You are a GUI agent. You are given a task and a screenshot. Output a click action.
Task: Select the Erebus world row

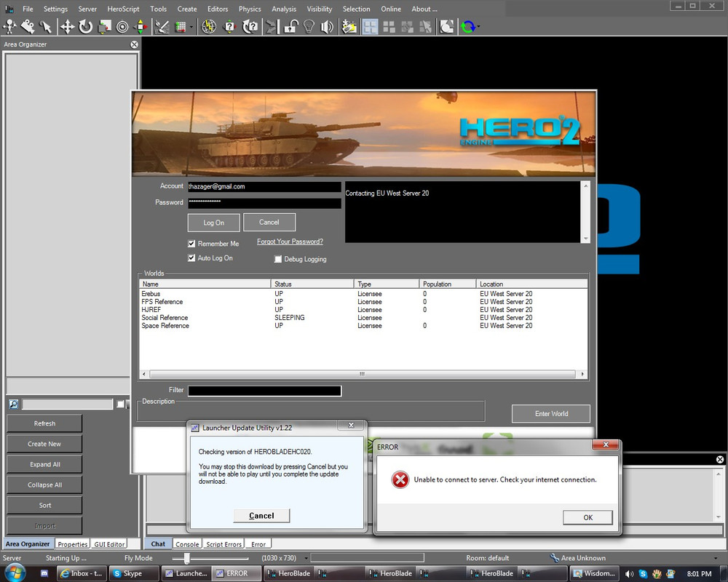363,294
